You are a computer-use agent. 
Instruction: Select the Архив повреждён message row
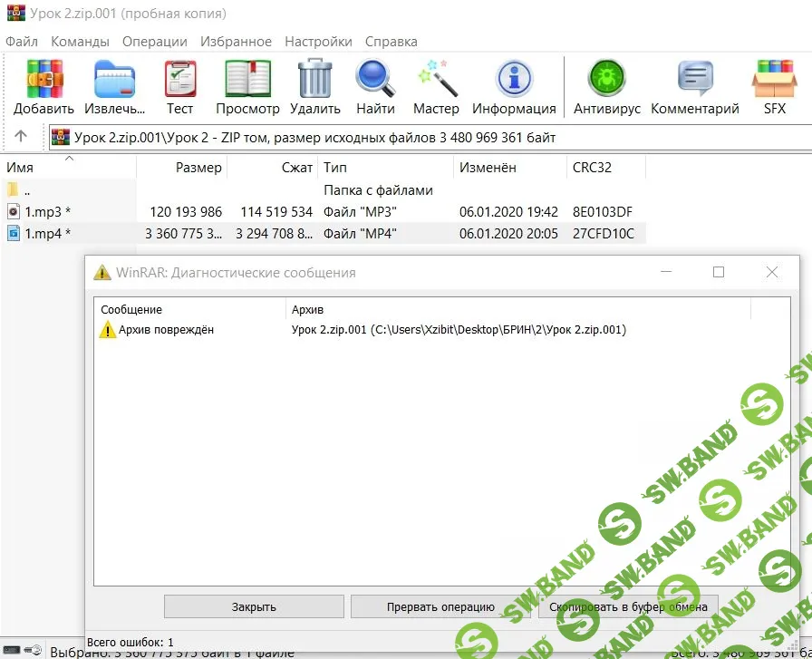click(166, 330)
